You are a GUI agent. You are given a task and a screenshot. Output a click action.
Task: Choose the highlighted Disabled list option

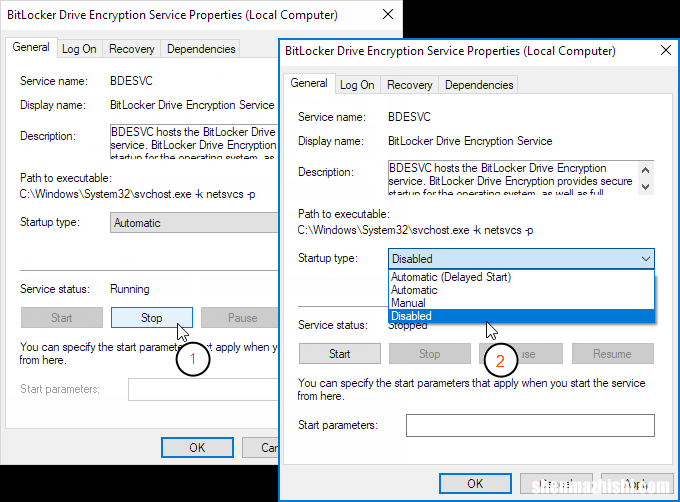tap(521, 316)
